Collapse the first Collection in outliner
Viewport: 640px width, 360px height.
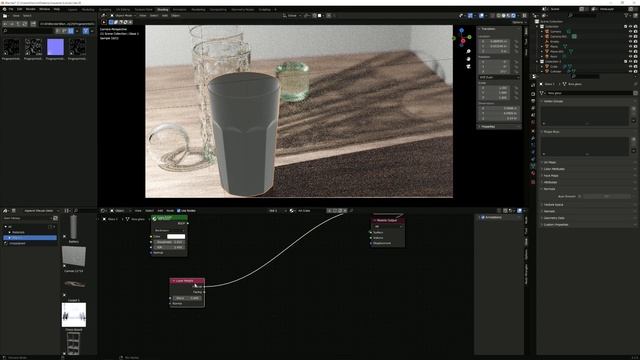537,27
